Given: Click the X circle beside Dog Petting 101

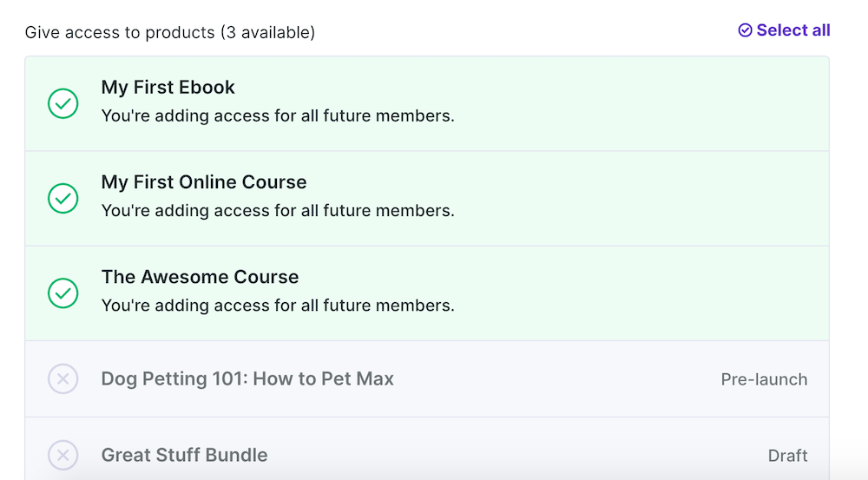Looking at the screenshot, I should 62,379.
